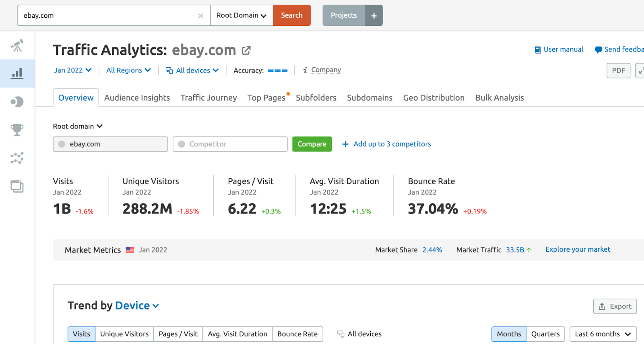Toggle Bounce Rate metric in trend chart
Image resolution: width=644 pixels, height=344 pixels.
(x=297, y=334)
